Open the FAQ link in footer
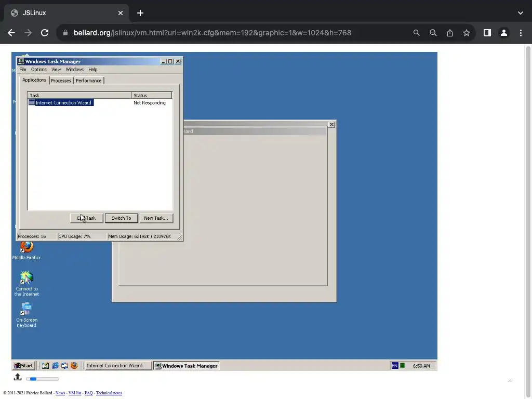The width and height of the screenshot is (532, 399). coord(88,393)
